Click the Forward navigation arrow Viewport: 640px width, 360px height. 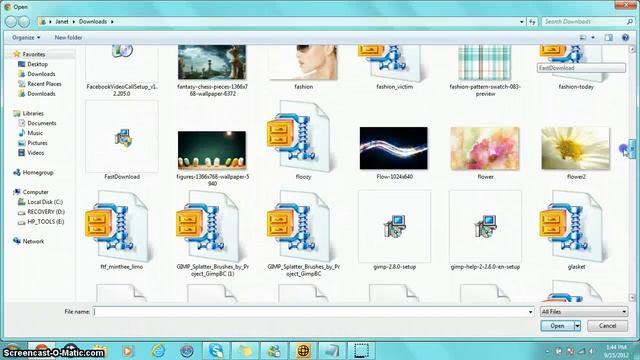click(x=24, y=21)
